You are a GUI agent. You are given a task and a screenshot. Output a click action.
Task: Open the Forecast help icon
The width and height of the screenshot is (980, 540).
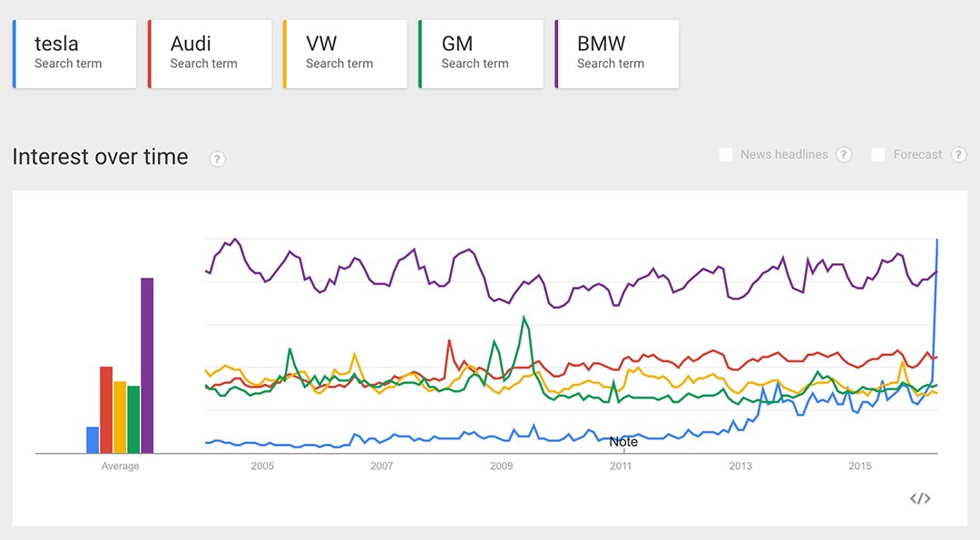coord(958,154)
